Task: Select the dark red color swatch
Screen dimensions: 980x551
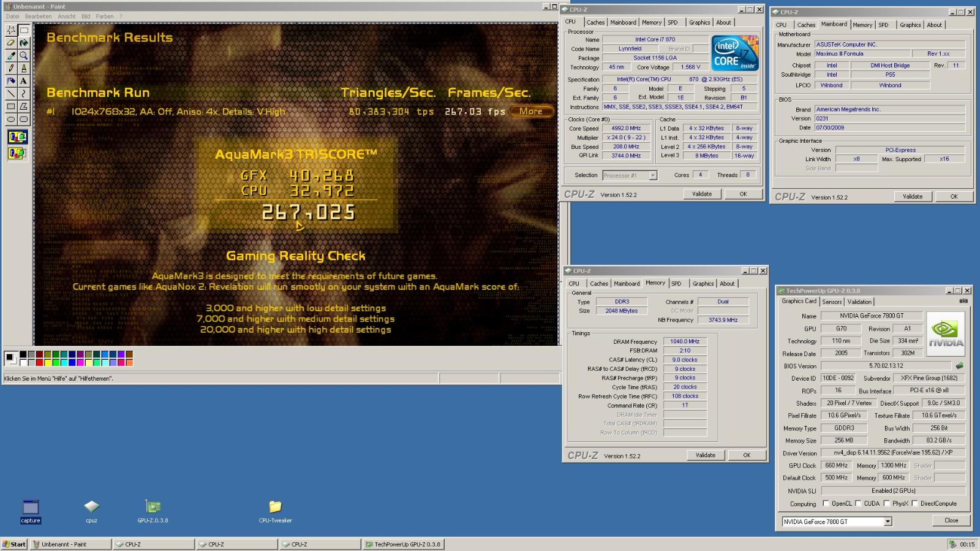Action: 39,354
